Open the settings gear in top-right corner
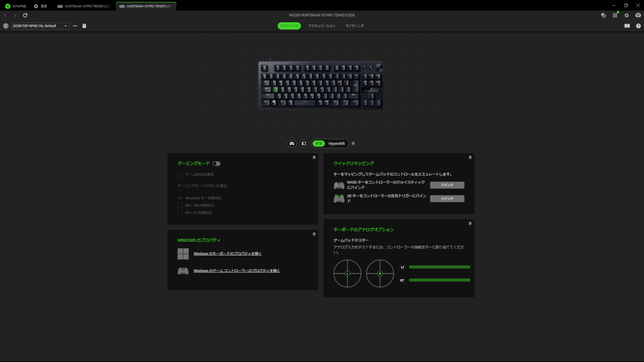 pos(626,16)
